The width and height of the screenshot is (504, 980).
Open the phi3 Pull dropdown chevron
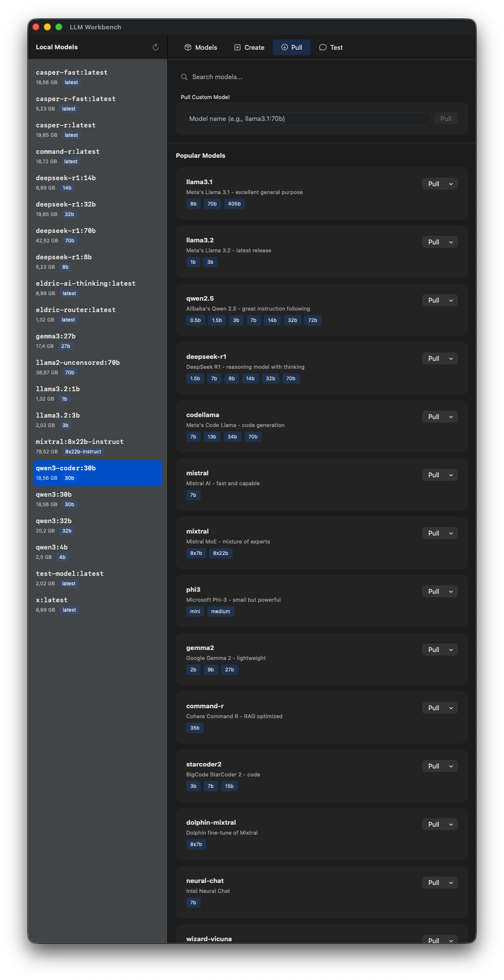point(451,592)
